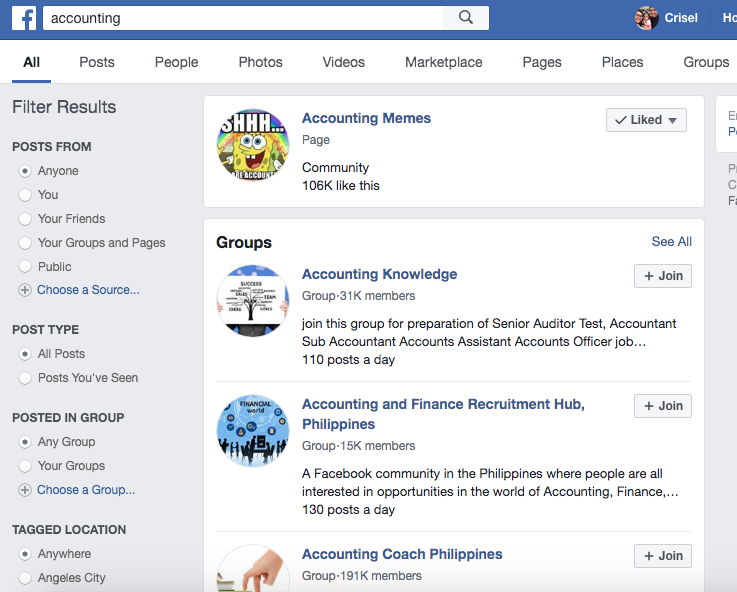Image resolution: width=737 pixels, height=592 pixels.
Task: Open Accounting Coach Philippines link
Action: click(402, 554)
